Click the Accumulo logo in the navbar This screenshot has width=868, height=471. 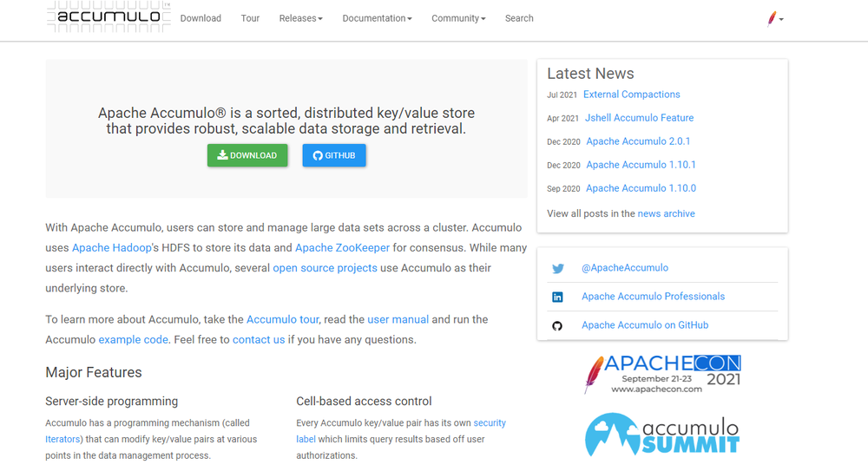(x=108, y=16)
